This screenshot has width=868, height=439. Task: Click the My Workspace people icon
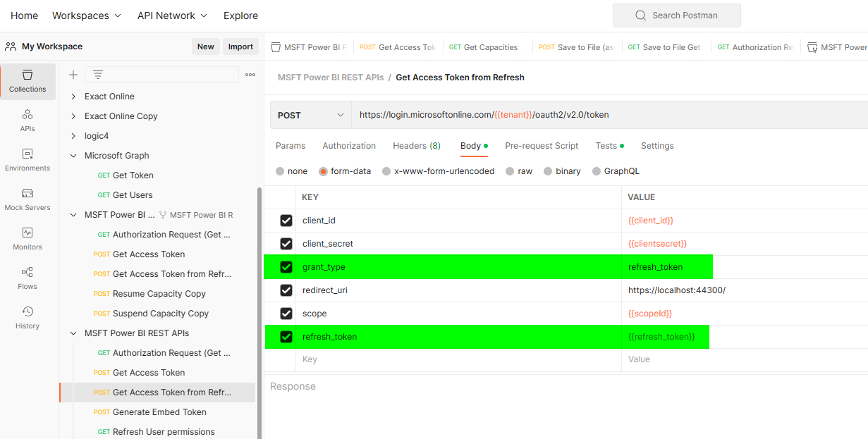pyautogui.click(x=11, y=47)
